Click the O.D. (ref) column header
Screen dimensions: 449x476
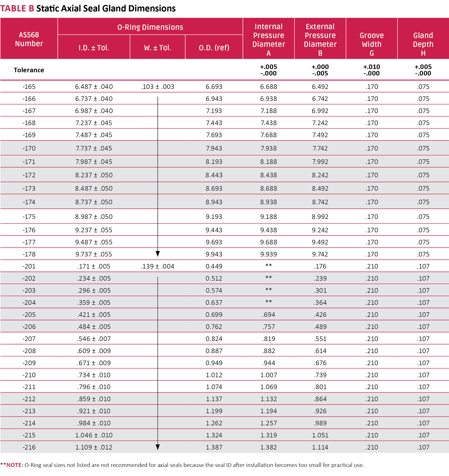(214, 48)
